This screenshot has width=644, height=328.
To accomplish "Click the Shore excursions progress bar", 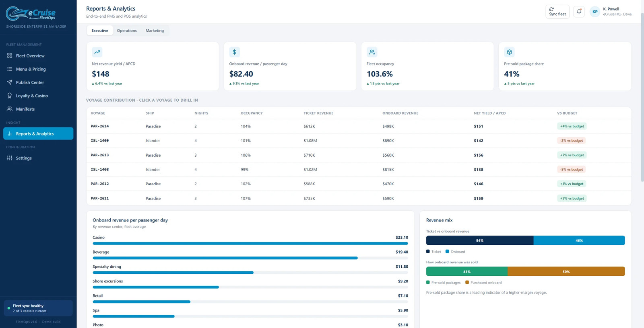I will click(x=250, y=287).
